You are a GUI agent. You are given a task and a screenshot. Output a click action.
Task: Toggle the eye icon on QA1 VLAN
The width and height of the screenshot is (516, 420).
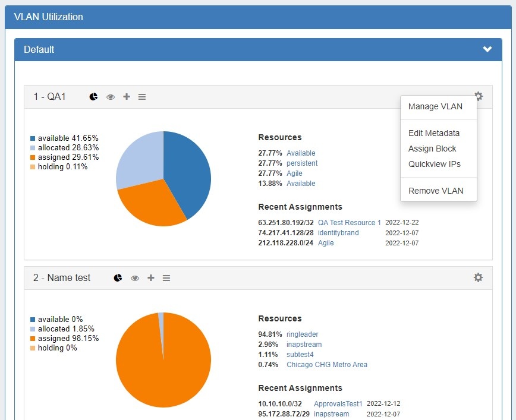(111, 97)
